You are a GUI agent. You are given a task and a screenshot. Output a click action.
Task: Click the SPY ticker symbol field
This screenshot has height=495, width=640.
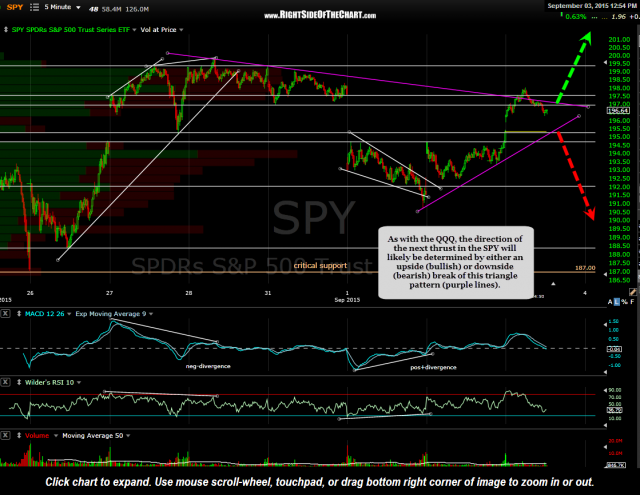click(x=15, y=7)
